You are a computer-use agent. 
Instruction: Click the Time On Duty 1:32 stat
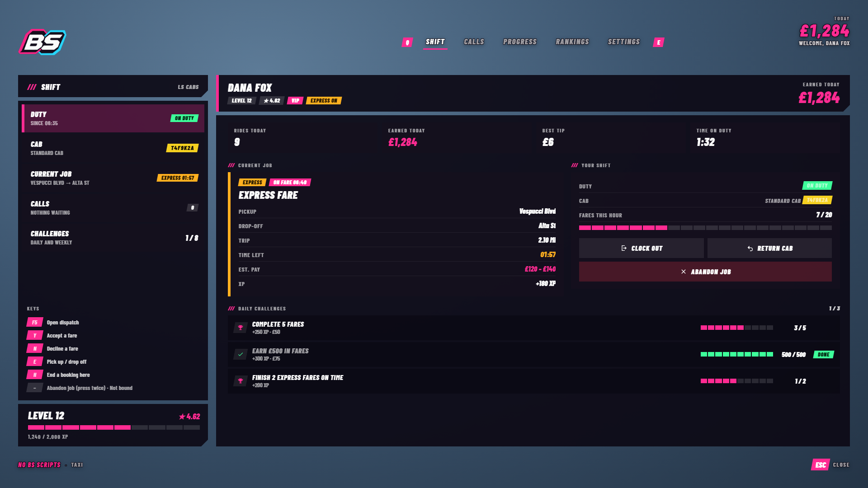pos(706,142)
